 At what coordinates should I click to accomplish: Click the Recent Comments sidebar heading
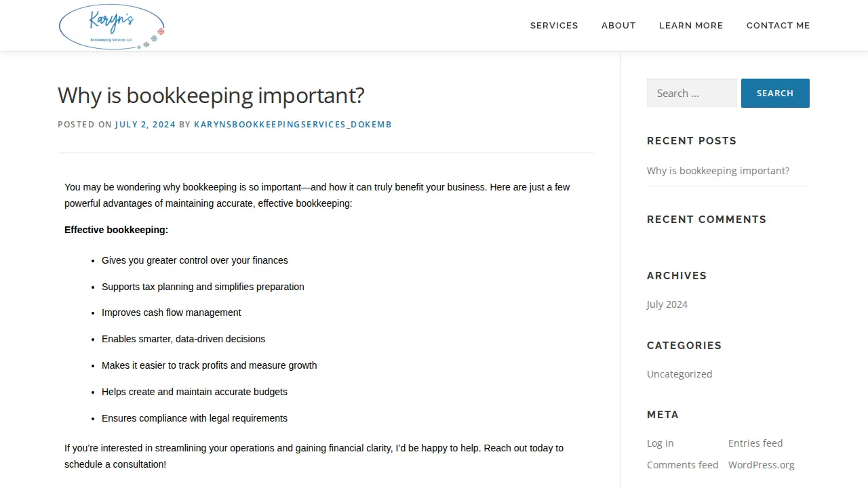pyautogui.click(x=707, y=220)
